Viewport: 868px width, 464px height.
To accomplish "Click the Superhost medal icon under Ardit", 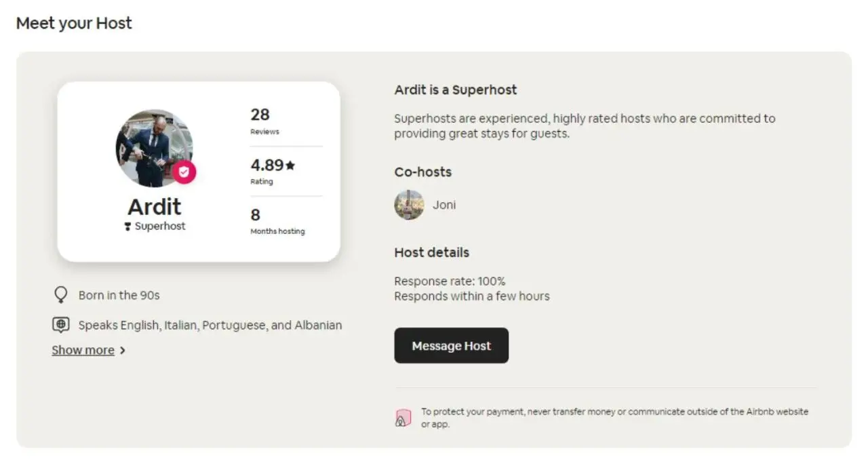I will [x=127, y=227].
